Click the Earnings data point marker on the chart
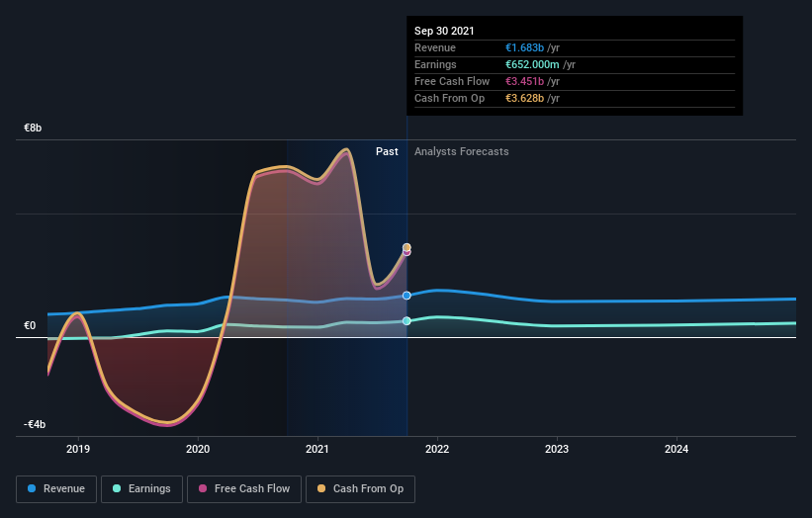The image size is (812, 518). click(406, 321)
